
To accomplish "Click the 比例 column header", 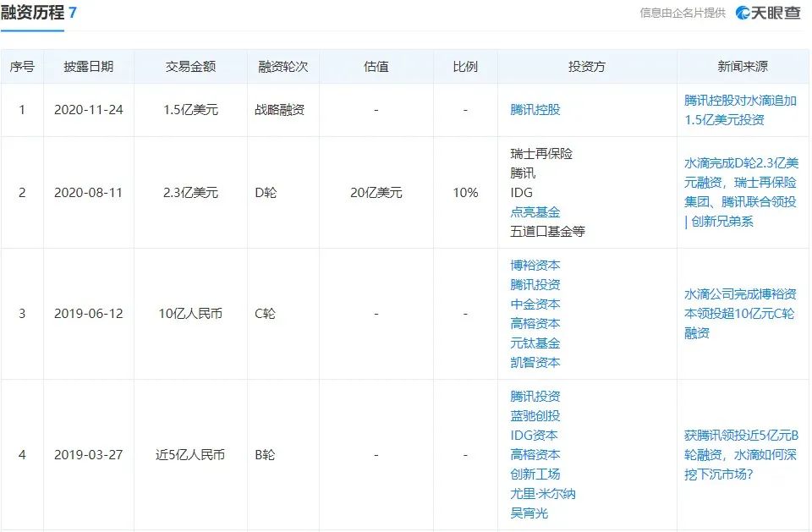I will click(x=465, y=67).
